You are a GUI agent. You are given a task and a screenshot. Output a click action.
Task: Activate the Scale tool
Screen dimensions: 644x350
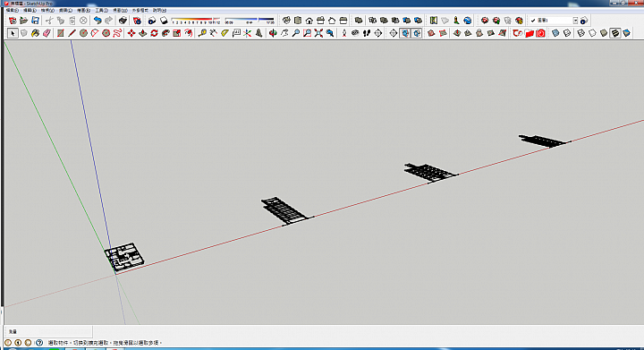point(177,33)
